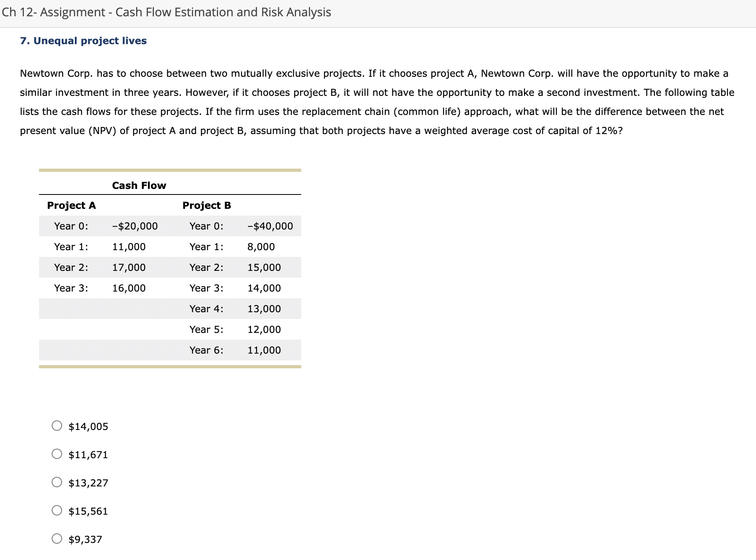Select the $15,561 answer option

click(57, 511)
